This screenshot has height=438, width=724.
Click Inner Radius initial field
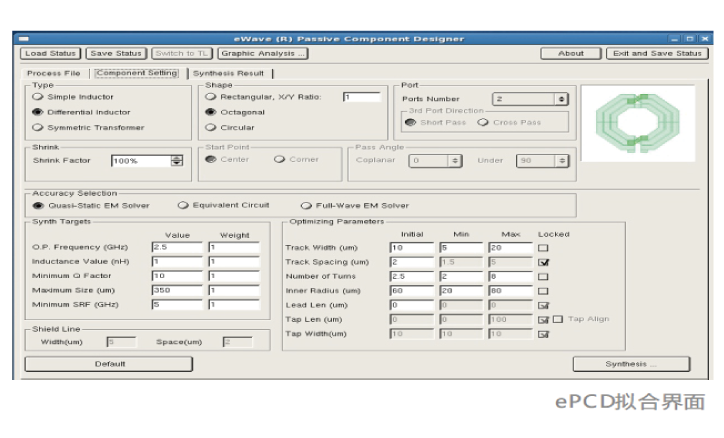pos(412,291)
